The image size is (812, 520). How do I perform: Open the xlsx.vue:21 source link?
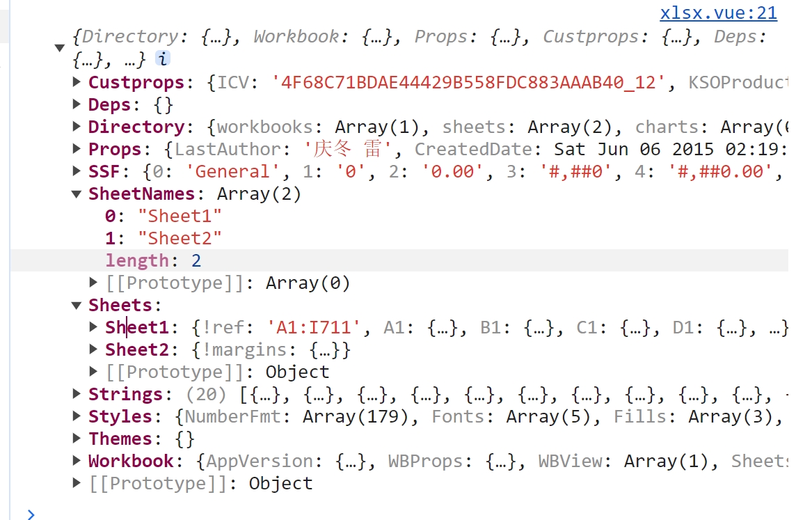(718, 13)
